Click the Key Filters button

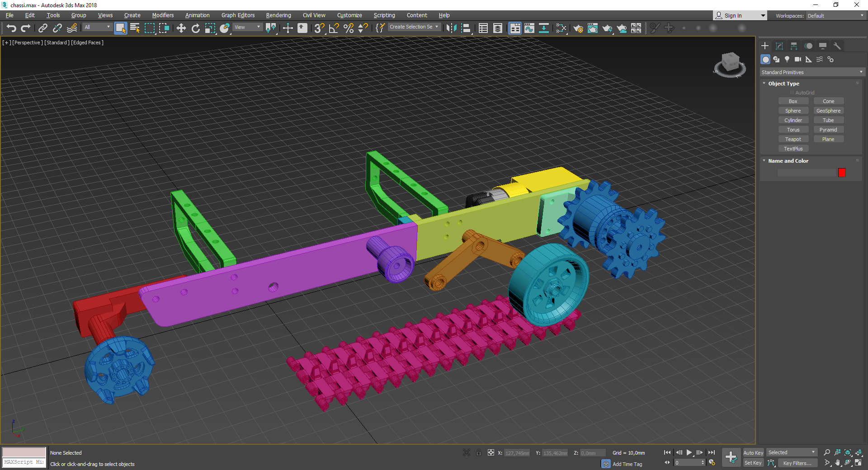tap(797, 463)
